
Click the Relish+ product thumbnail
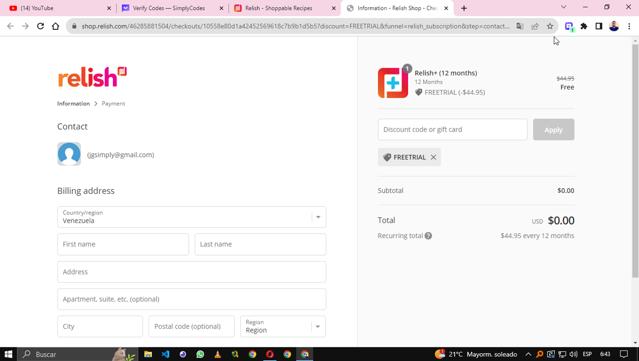coord(393,83)
